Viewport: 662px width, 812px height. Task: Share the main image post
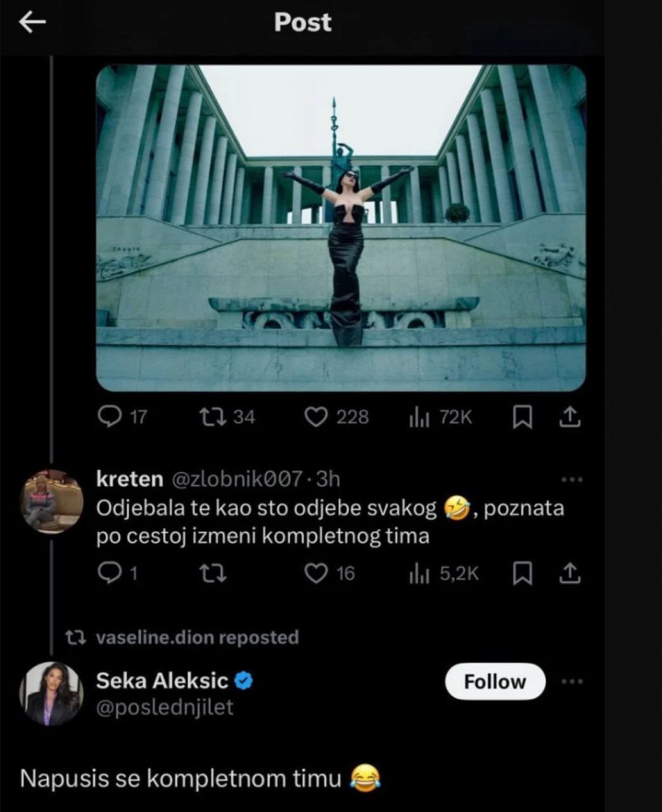pyautogui.click(x=570, y=417)
